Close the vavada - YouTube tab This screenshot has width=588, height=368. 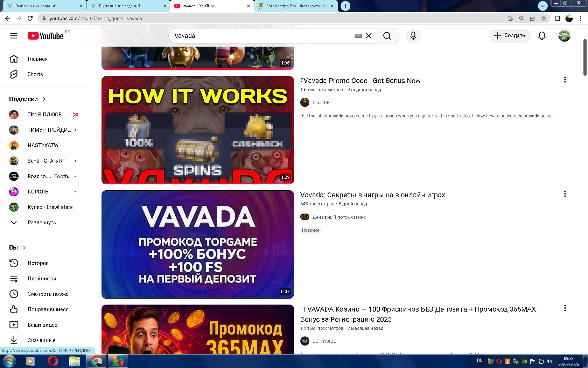point(248,6)
